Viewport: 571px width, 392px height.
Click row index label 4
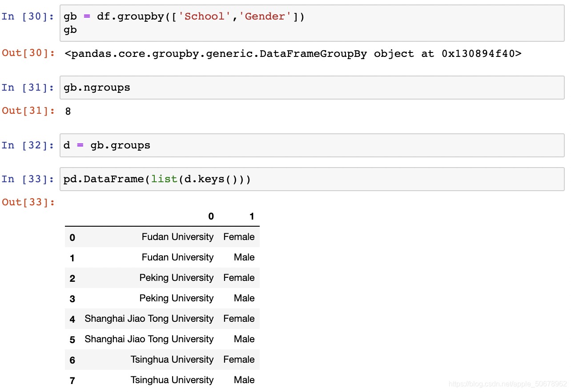coord(72,320)
